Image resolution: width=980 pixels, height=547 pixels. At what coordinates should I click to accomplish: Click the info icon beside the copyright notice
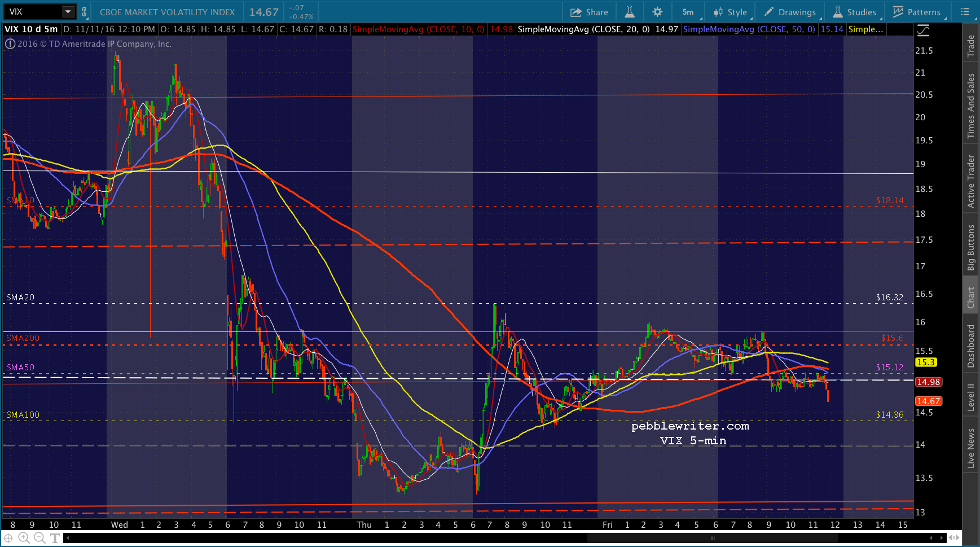(10, 44)
